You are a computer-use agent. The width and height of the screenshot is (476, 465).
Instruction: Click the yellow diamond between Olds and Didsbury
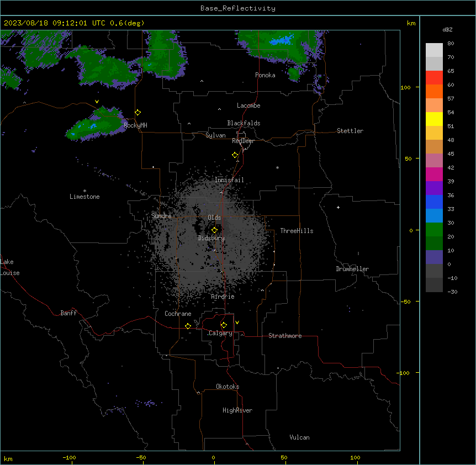pos(215,230)
